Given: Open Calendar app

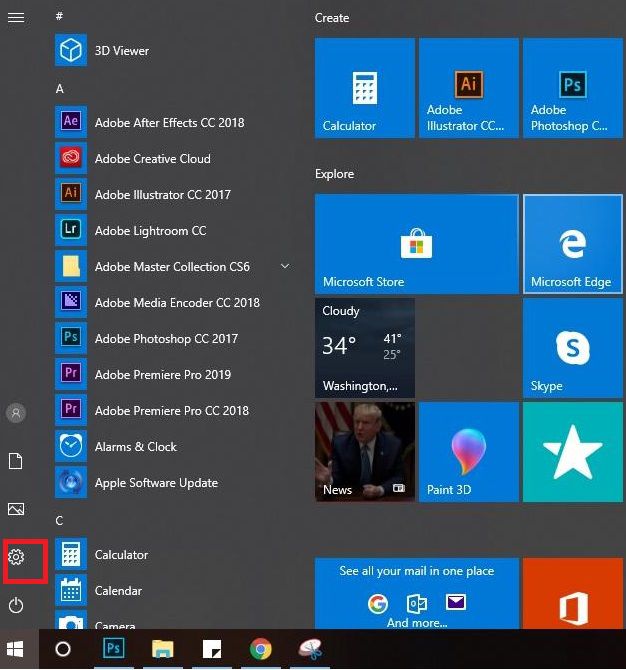Looking at the screenshot, I should click(x=175, y=591).
